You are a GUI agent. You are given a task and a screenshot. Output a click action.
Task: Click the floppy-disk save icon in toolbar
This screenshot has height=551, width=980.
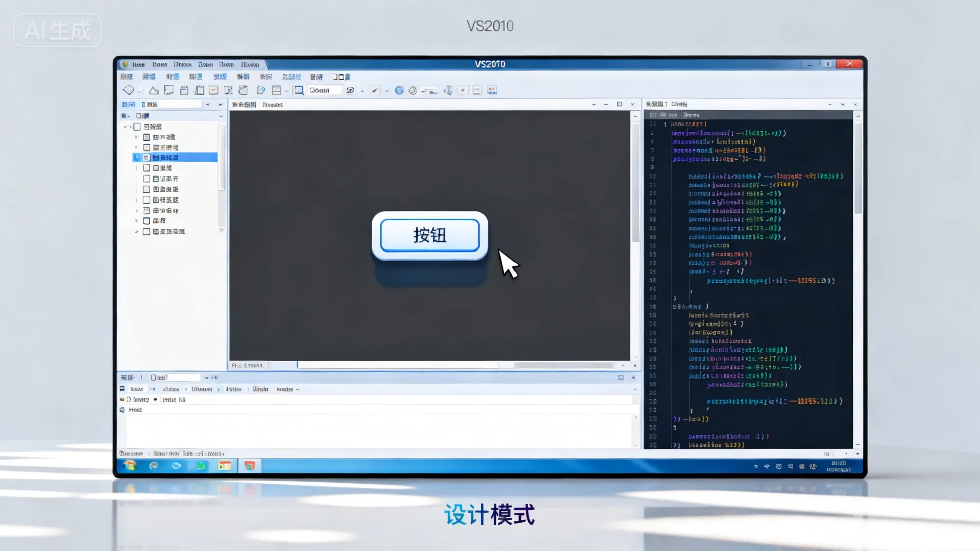[184, 90]
